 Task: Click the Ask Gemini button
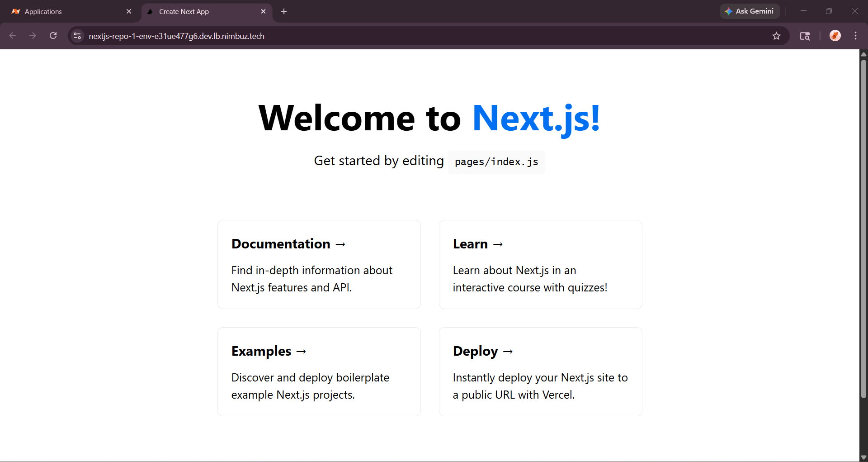pos(750,11)
